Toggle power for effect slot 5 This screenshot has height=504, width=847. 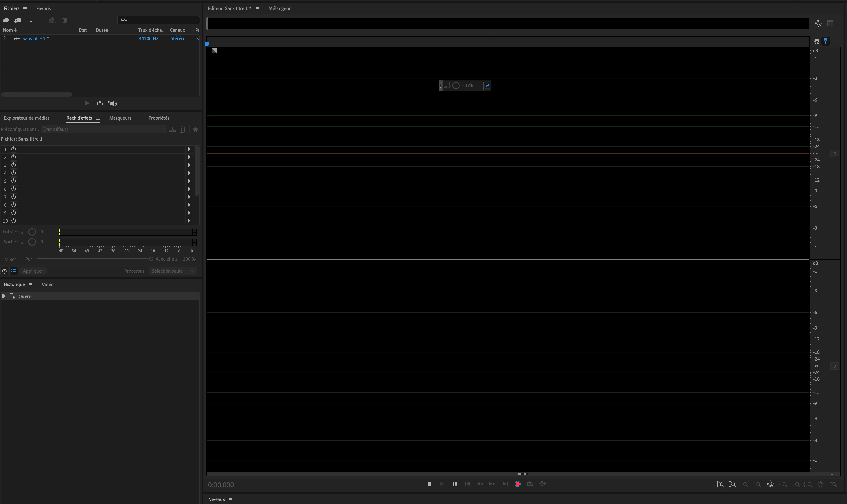[x=14, y=181]
